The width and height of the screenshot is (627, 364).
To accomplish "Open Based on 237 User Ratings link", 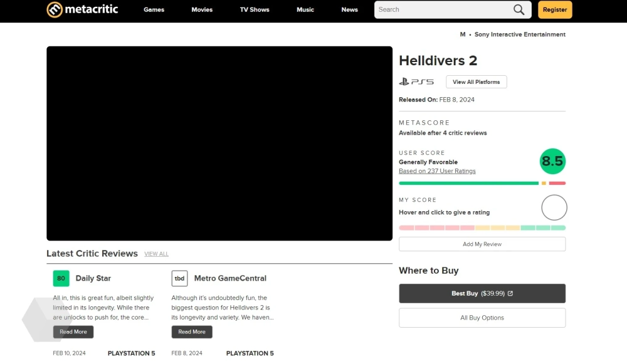I will click(x=437, y=171).
